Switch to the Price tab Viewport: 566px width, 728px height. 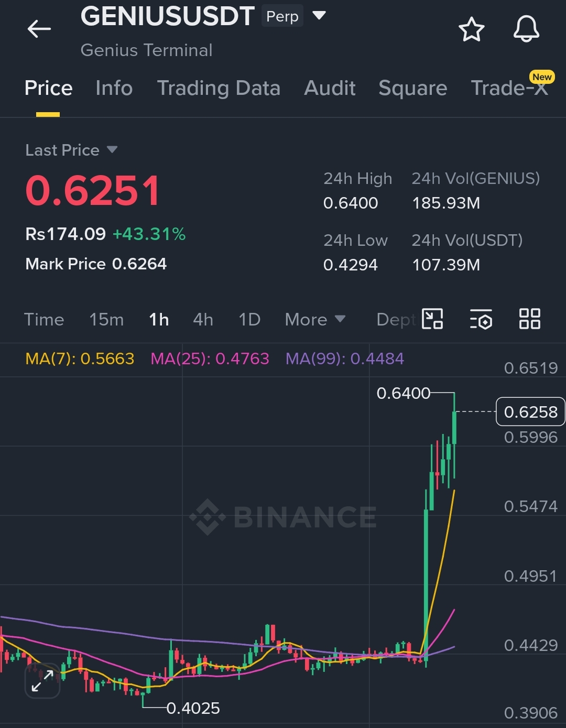pos(48,88)
